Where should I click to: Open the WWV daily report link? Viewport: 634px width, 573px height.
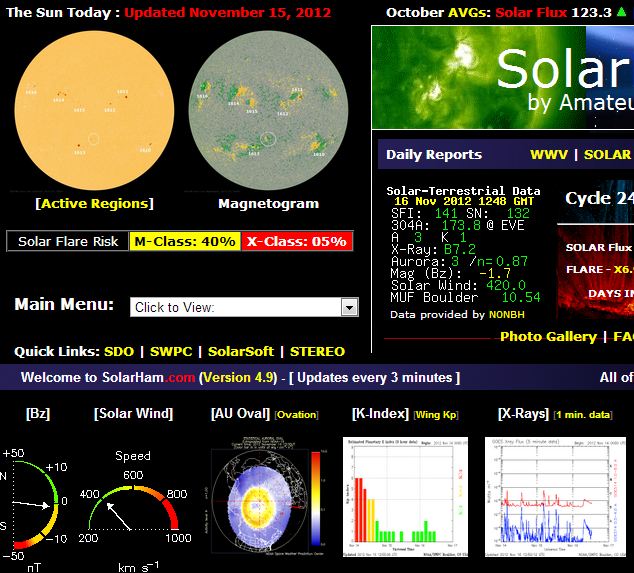tap(549, 154)
